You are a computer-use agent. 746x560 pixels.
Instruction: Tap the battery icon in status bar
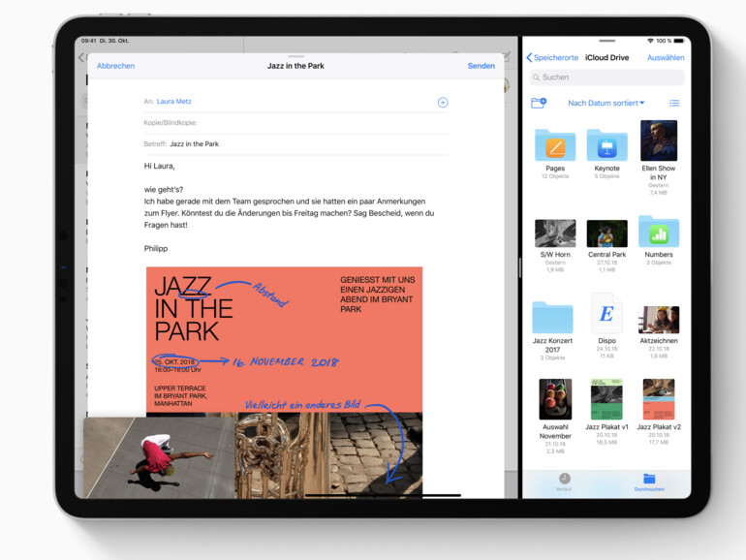pyautogui.click(x=678, y=41)
